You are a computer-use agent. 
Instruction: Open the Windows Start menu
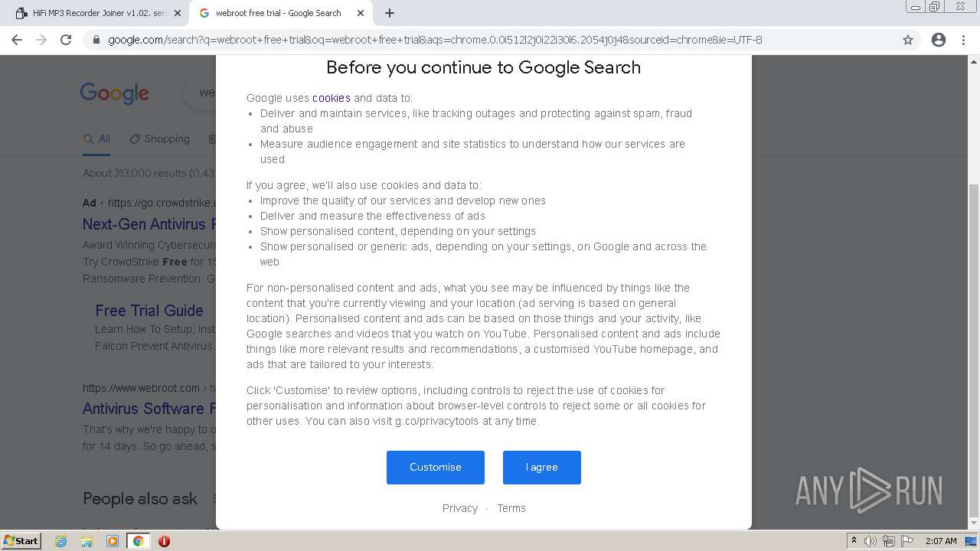21,541
